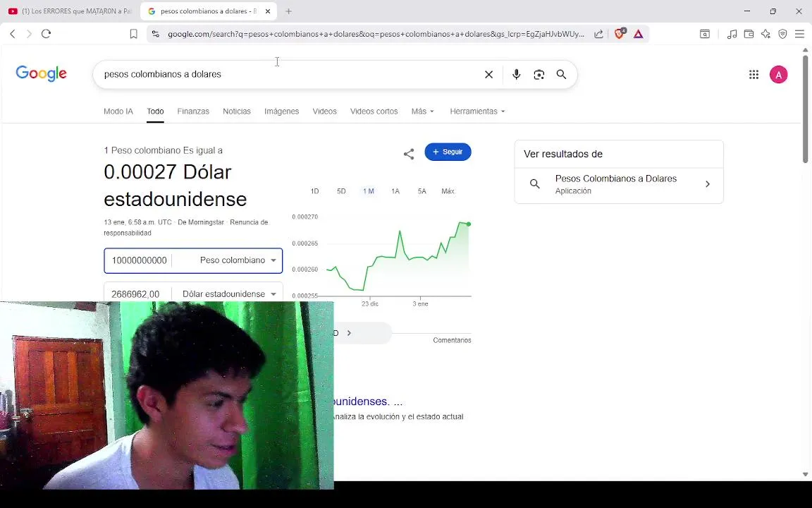Click the music note playlist icon
This screenshot has height=508, width=812.
[x=732, y=34]
